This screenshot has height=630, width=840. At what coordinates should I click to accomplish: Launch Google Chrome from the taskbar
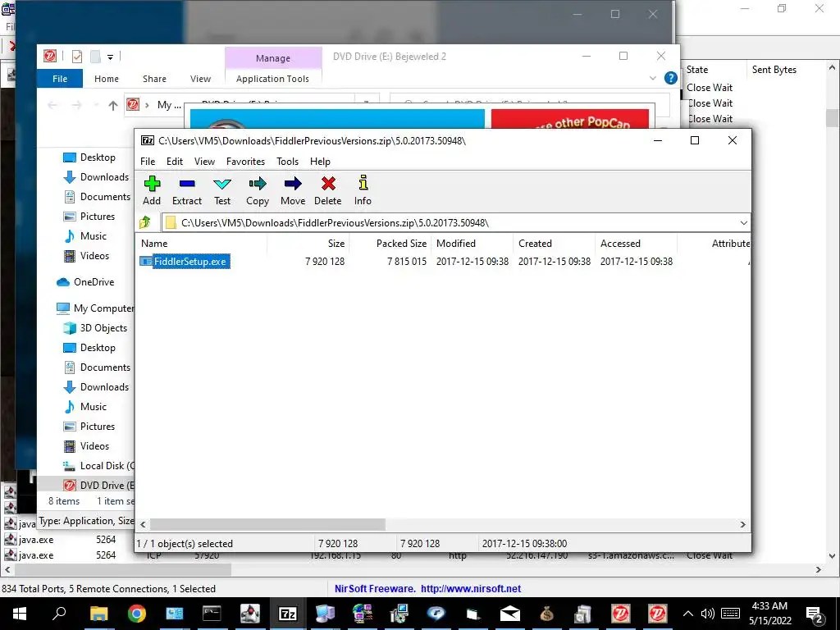click(x=137, y=614)
